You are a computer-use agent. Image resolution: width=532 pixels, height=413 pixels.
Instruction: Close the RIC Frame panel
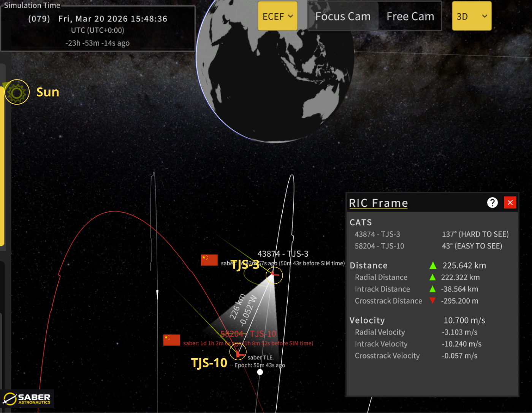510,203
